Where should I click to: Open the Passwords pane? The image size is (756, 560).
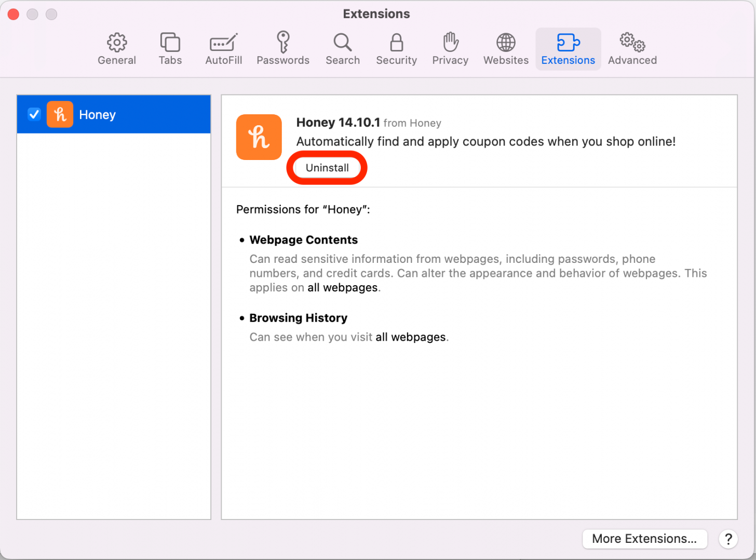pos(283,49)
